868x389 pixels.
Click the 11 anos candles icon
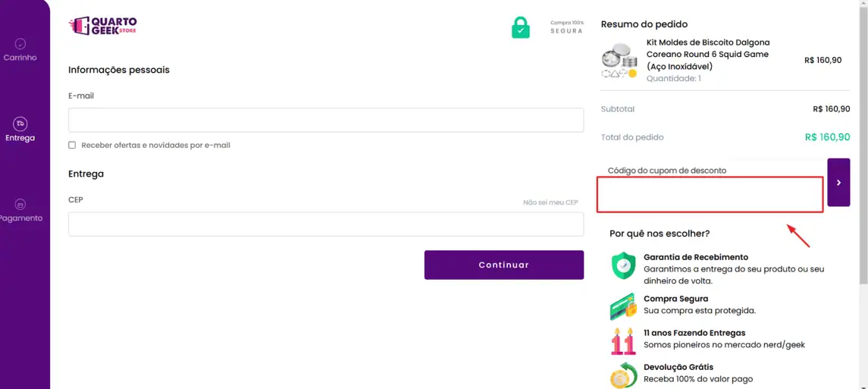(623, 341)
